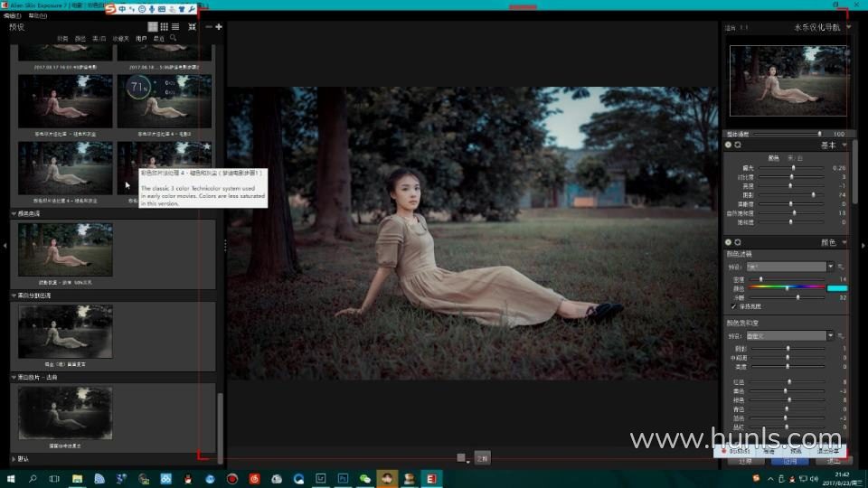
Task: Select the black-and-white split toning thumbnail
Action: coord(65,332)
